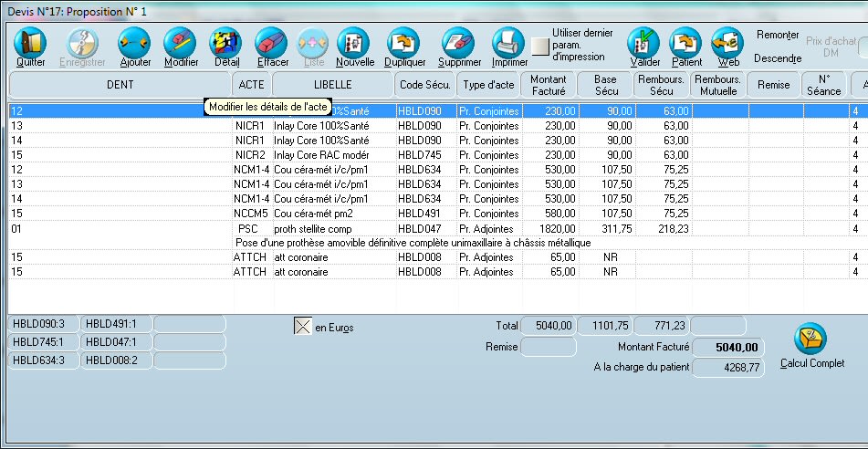This screenshot has width=868, height=449.
Task: Open the Patient folder icon
Action: 686,44
